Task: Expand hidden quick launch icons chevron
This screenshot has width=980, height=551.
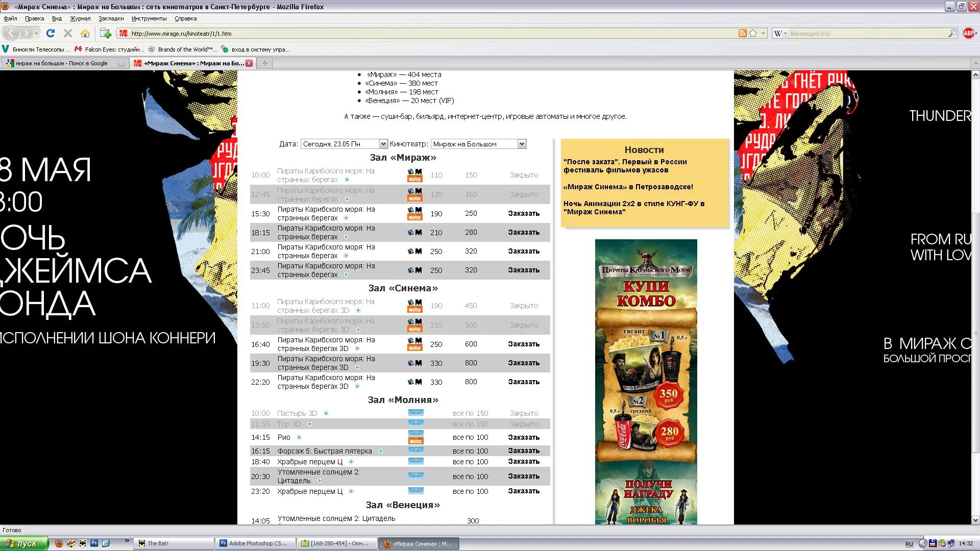Action: 127,541
